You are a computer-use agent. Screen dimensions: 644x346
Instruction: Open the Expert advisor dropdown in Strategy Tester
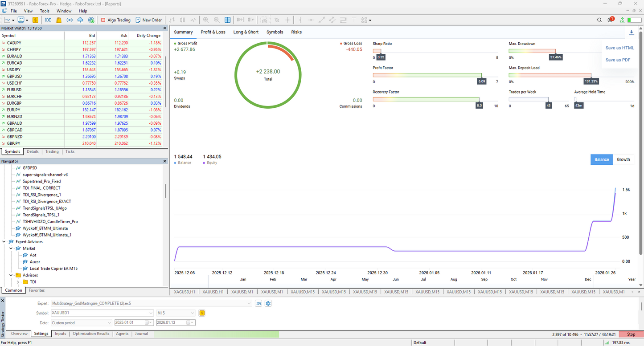coord(250,303)
